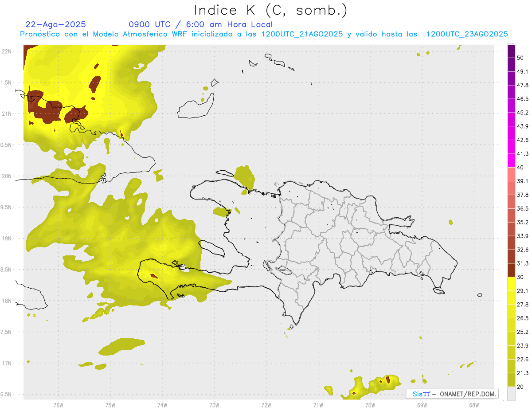Click the longitude axis label "71W"
Screen dimensions: 532x411
click(318, 405)
